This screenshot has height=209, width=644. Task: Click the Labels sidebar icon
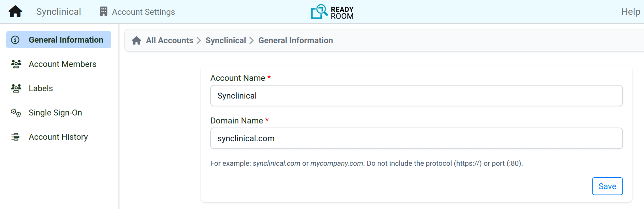[16, 88]
